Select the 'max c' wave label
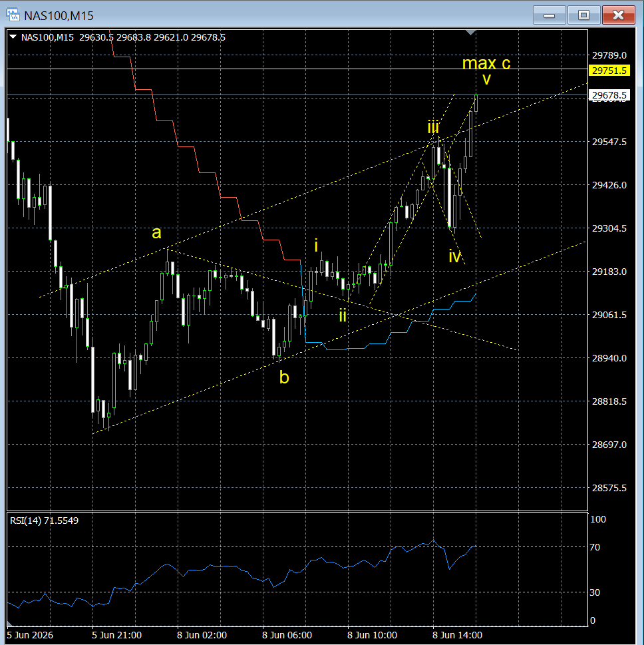Image resolution: width=644 pixels, height=645 pixels. click(486, 63)
